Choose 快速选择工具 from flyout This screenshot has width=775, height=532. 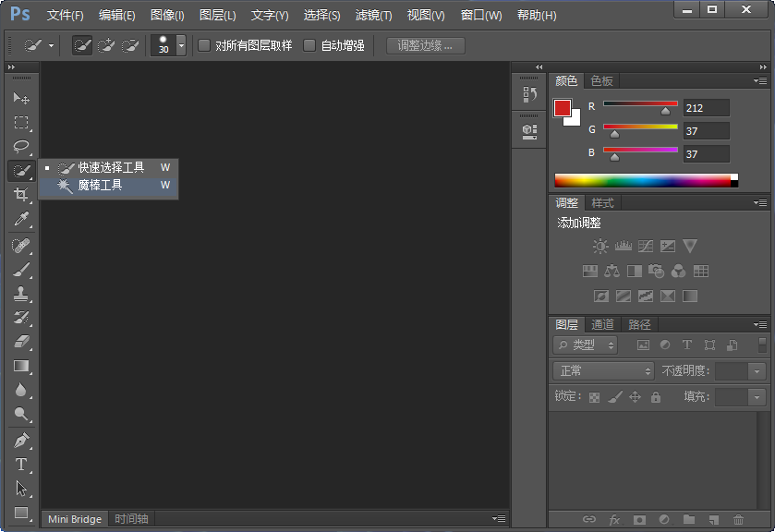108,167
